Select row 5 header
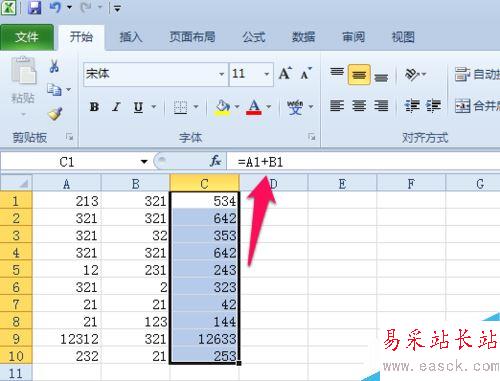 click(16, 270)
